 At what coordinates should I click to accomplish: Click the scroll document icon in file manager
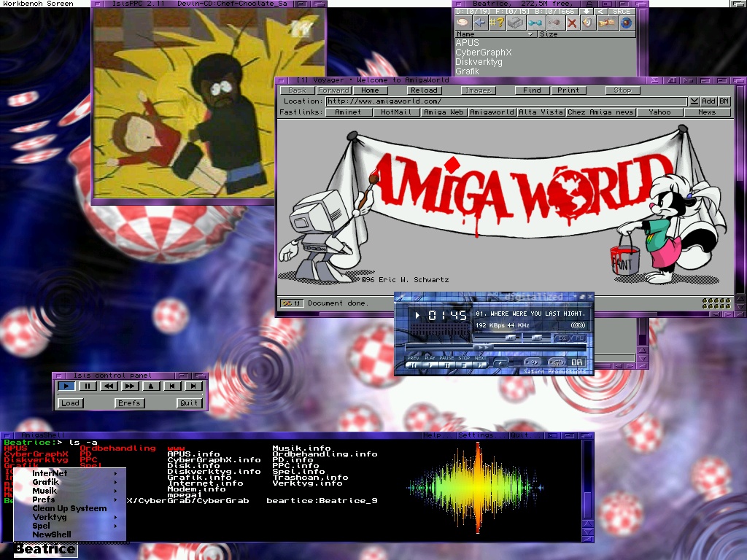[x=607, y=23]
